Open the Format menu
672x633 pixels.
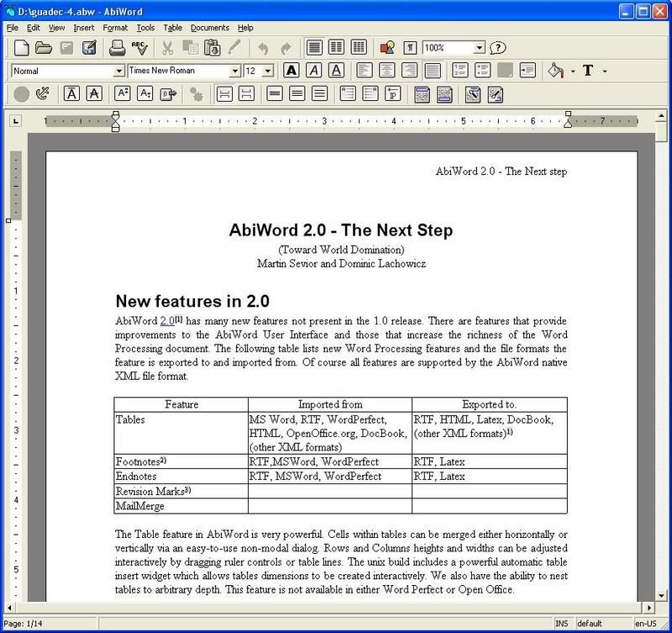(x=115, y=28)
